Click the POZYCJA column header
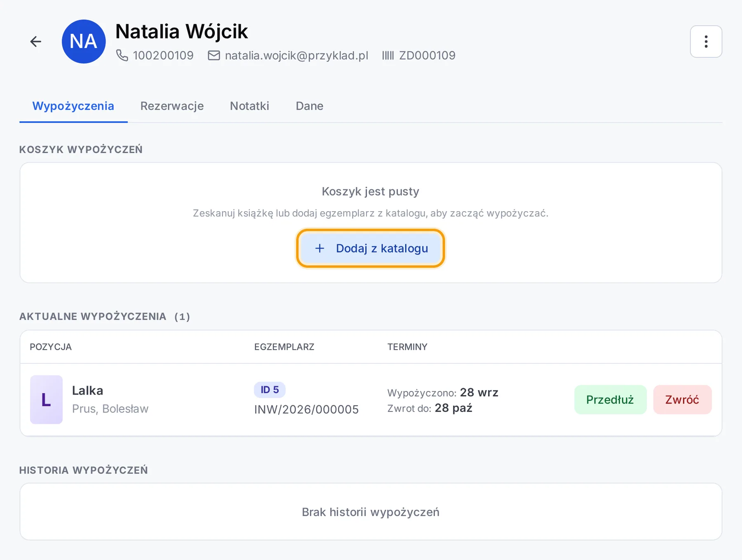742x560 pixels. (x=51, y=347)
